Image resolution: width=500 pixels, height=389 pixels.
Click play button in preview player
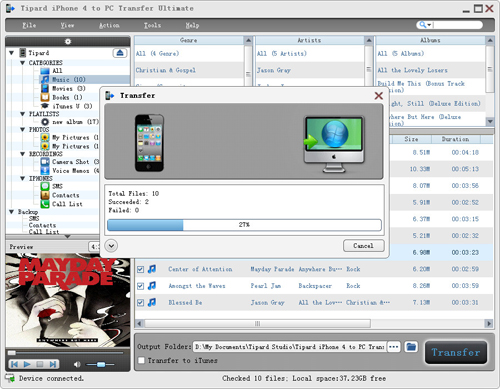pos(27,364)
